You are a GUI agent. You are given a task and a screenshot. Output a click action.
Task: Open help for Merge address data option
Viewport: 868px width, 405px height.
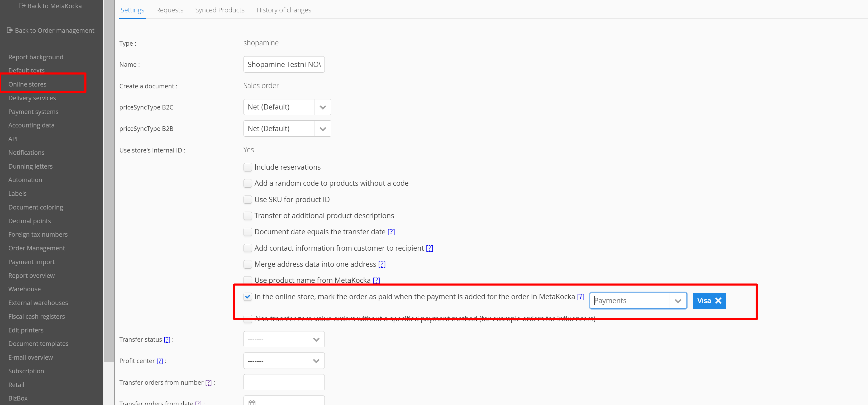click(381, 264)
